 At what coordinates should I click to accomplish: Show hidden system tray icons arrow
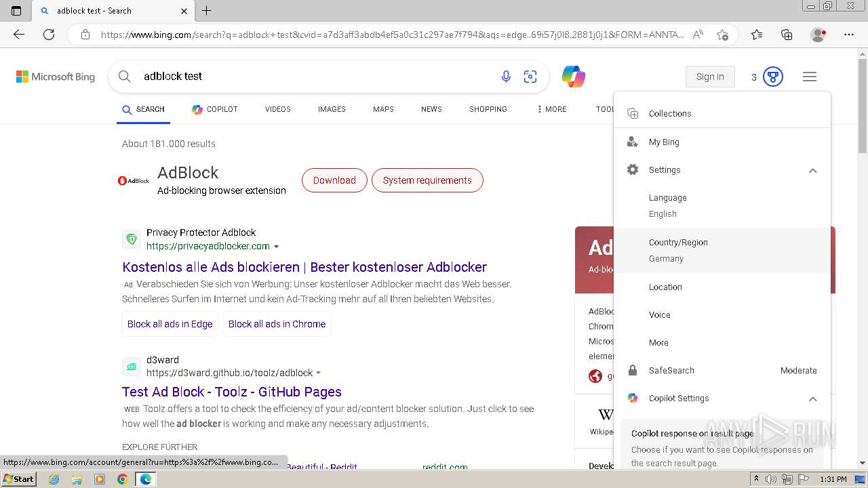756,479
